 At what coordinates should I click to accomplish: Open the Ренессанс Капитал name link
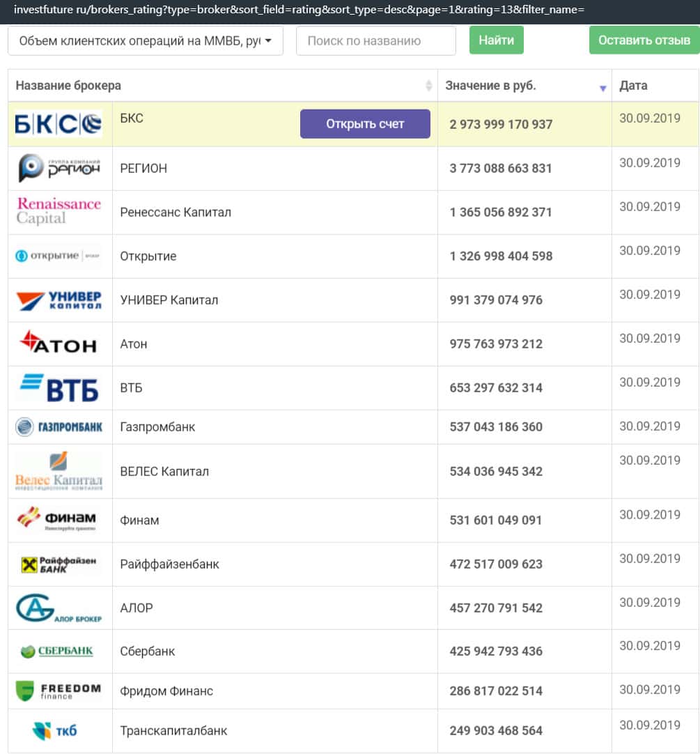[x=176, y=212]
